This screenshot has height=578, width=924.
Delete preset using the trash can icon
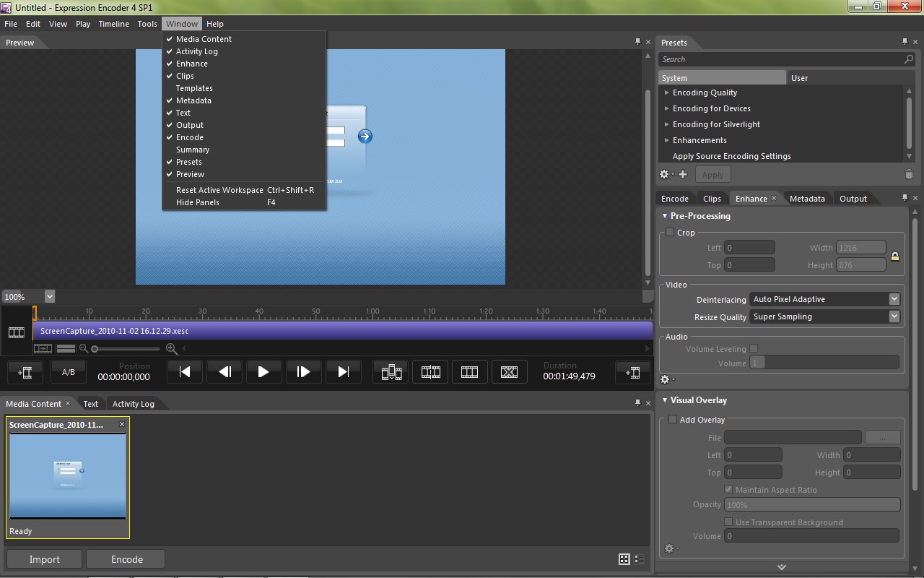pos(909,174)
